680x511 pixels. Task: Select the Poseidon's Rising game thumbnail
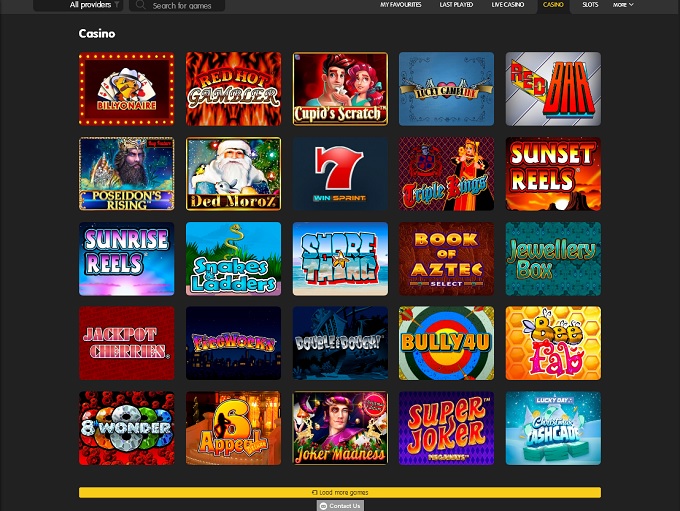[x=126, y=174]
